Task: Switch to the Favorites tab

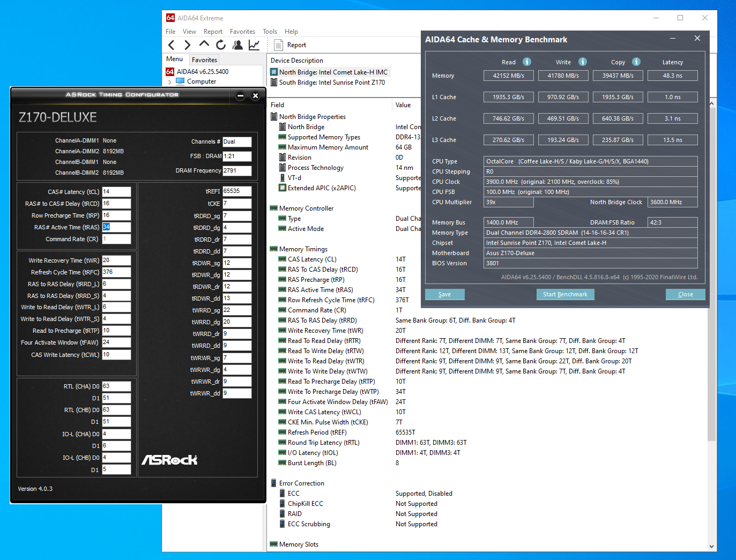Action: tap(204, 60)
